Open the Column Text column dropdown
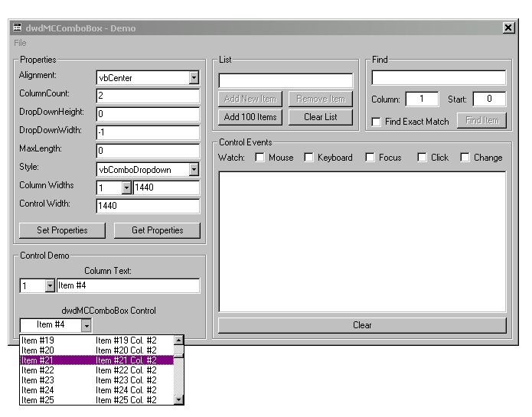The image size is (532, 417). [50, 286]
